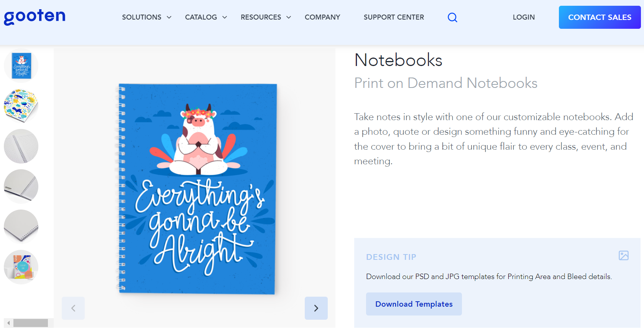
Task: Click the Download Templates button
Action: click(414, 304)
